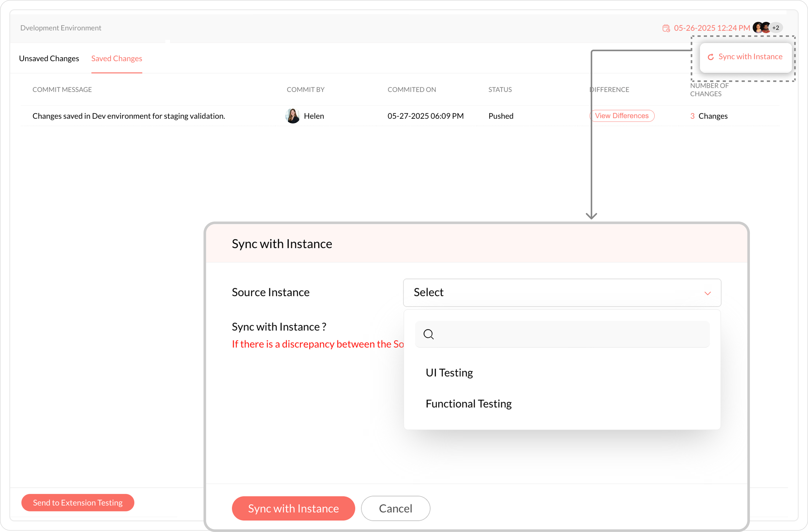
Task: Open the +2 additional users badge
Action: click(776, 28)
